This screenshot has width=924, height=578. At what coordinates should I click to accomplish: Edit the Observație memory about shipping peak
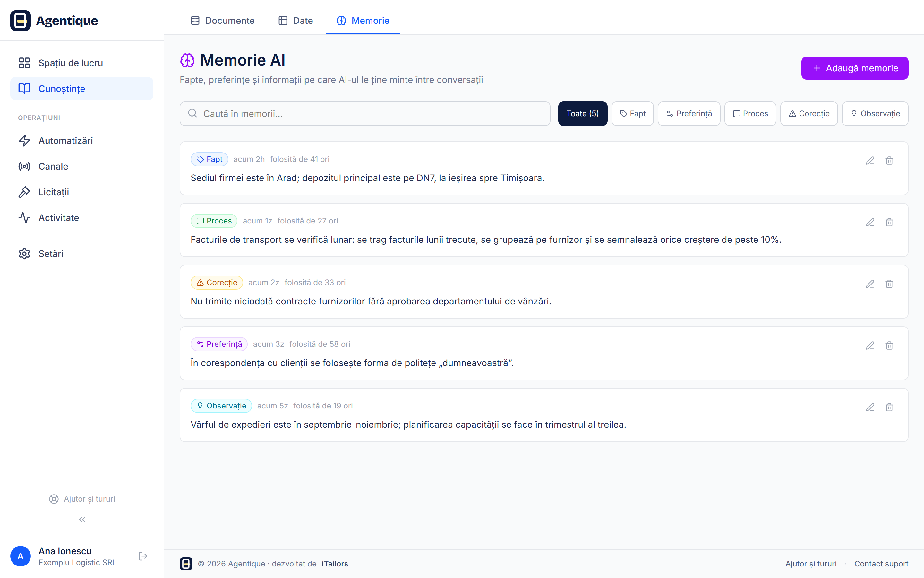tap(870, 407)
